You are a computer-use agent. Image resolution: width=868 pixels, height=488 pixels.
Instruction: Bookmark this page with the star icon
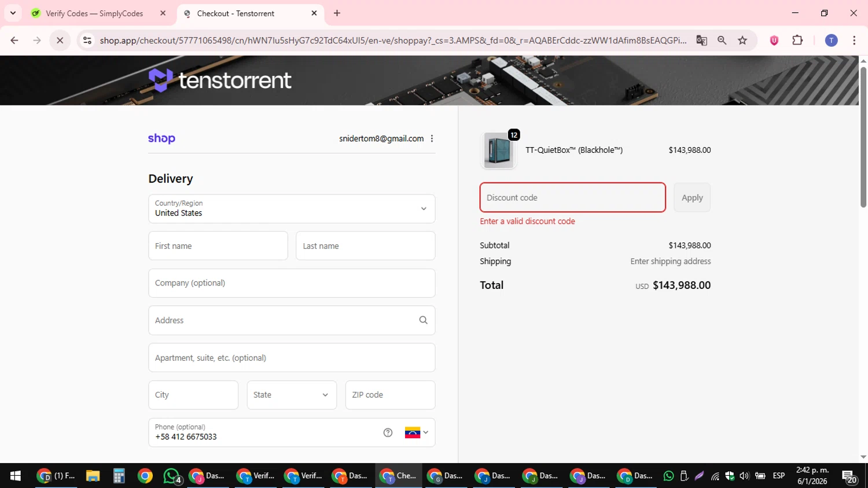tap(742, 40)
